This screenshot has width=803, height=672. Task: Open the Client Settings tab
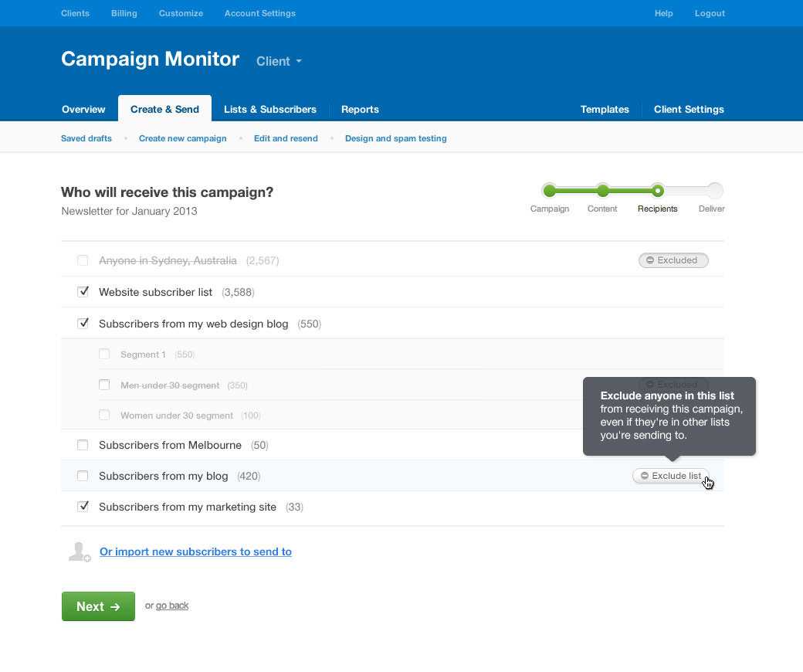click(x=689, y=109)
